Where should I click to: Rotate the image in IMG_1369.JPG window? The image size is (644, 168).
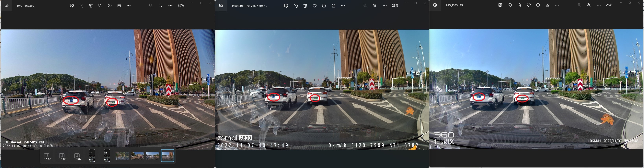click(82, 5)
